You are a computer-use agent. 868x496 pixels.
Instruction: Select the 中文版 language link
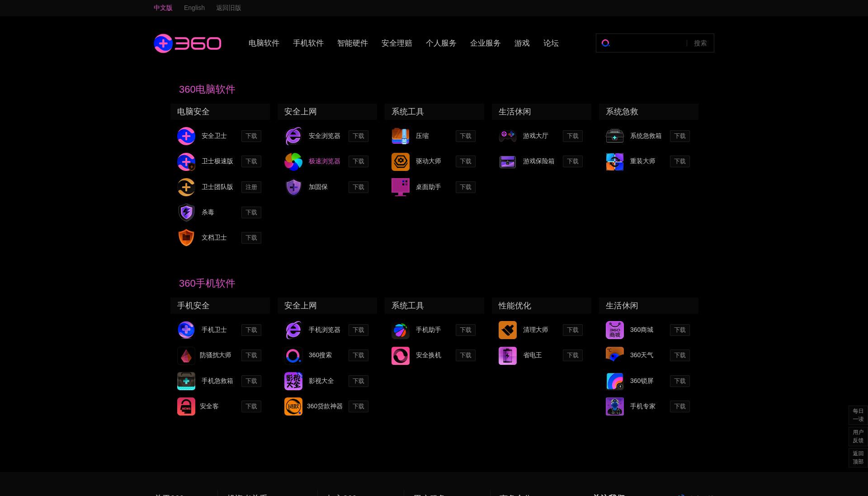pos(163,8)
